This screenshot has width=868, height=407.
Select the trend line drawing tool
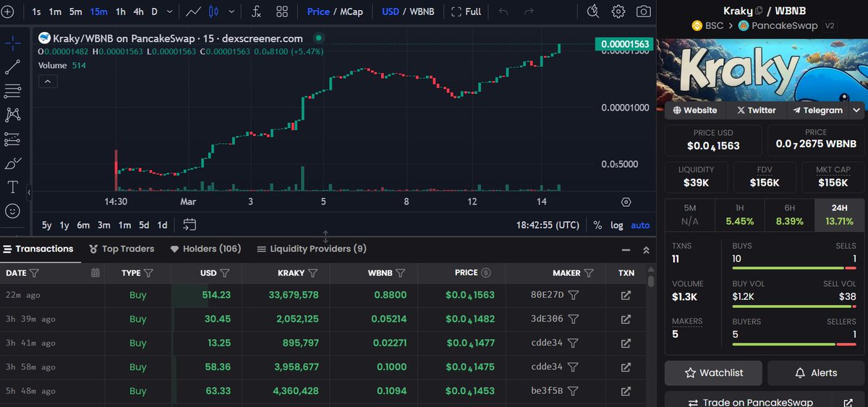click(12, 67)
